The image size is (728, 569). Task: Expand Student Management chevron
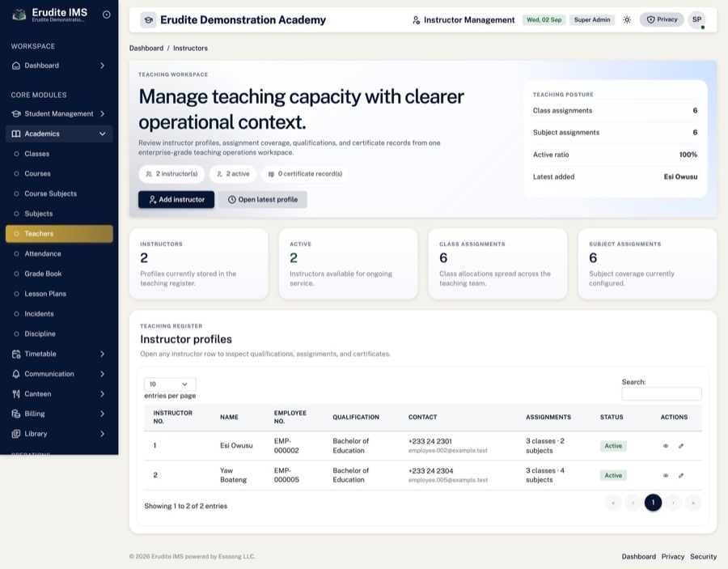tap(102, 114)
